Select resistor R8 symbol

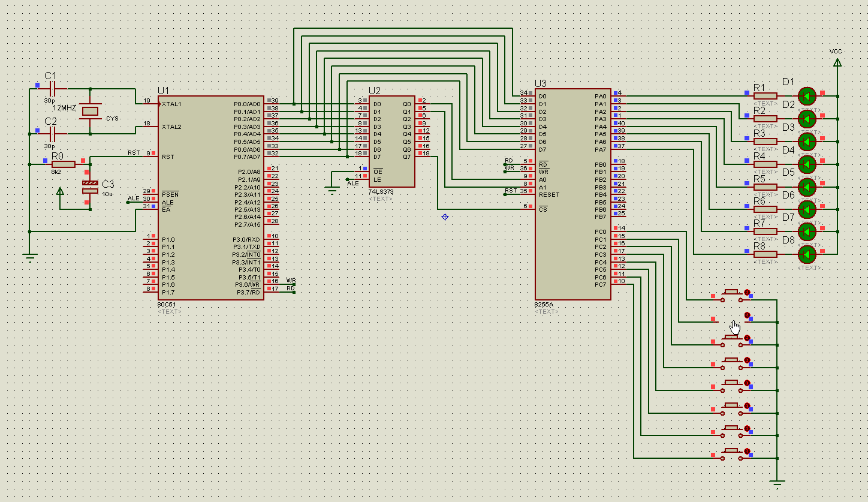coord(765,254)
